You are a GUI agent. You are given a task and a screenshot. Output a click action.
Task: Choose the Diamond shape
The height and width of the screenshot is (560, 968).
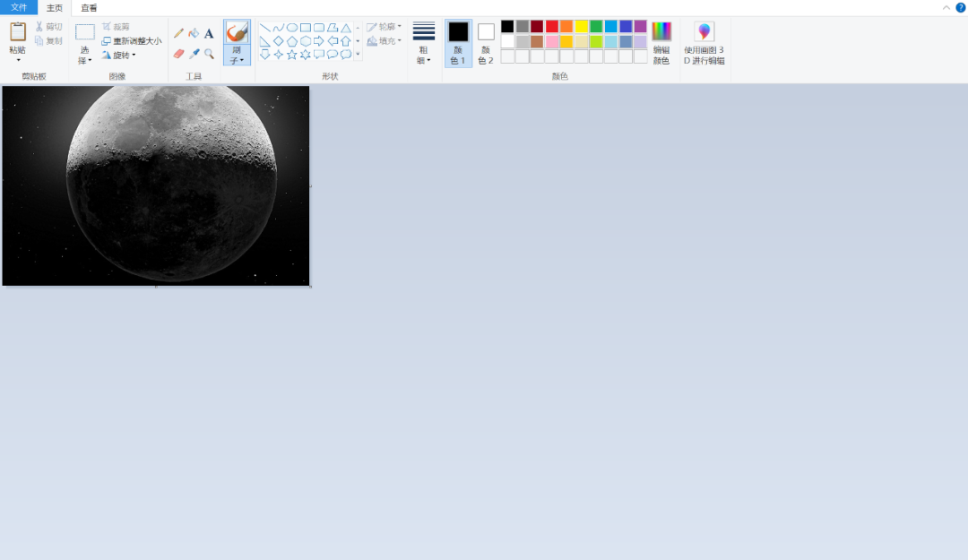click(279, 41)
